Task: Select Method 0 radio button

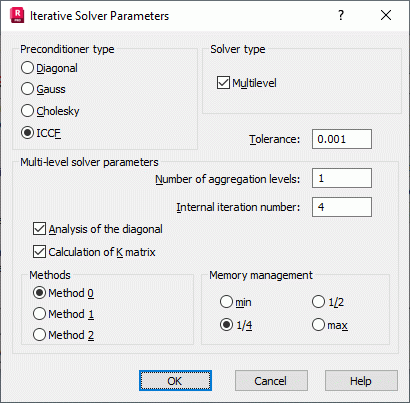Action: (x=63, y=293)
